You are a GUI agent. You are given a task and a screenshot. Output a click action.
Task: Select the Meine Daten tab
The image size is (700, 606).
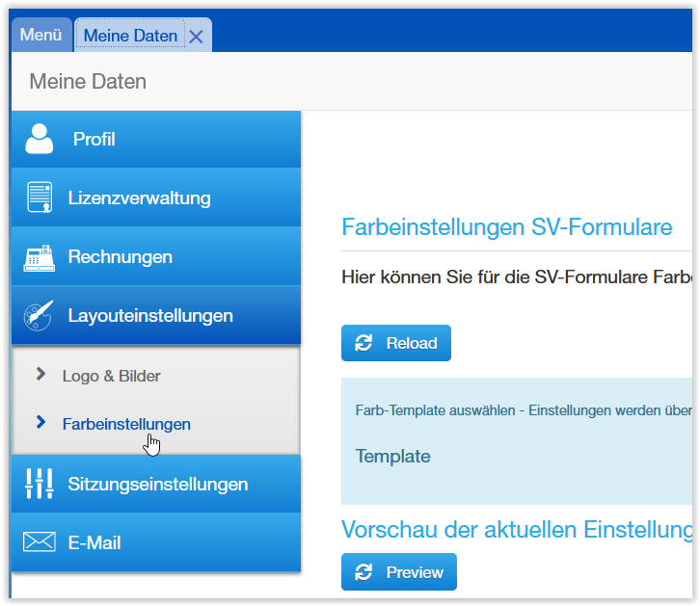click(130, 36)
